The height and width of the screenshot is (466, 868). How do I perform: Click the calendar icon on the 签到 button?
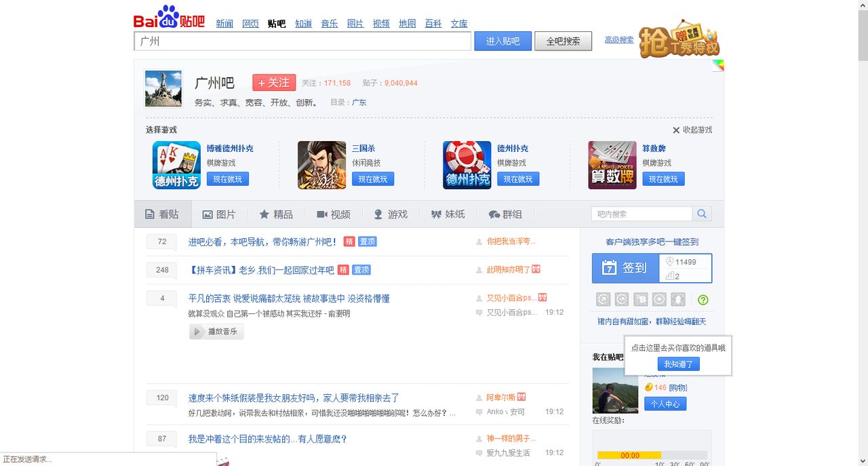[x=609, y=268]
